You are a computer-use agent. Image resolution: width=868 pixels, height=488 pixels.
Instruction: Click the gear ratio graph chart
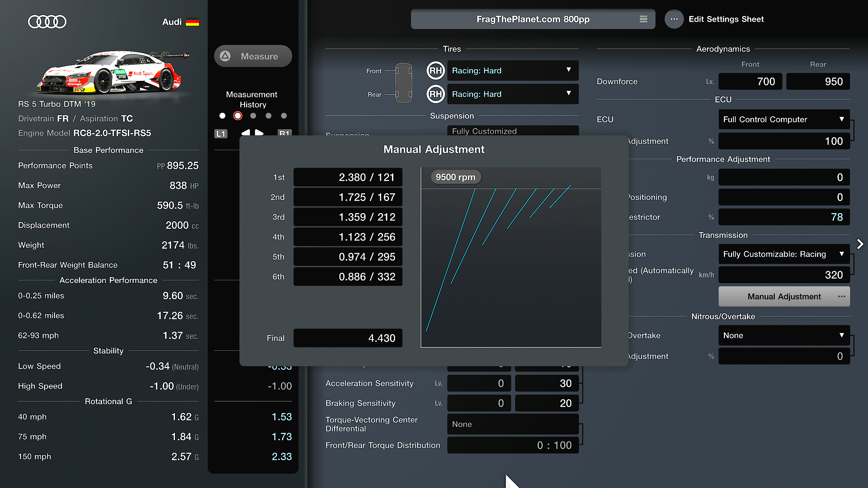[x=511, y=258]
